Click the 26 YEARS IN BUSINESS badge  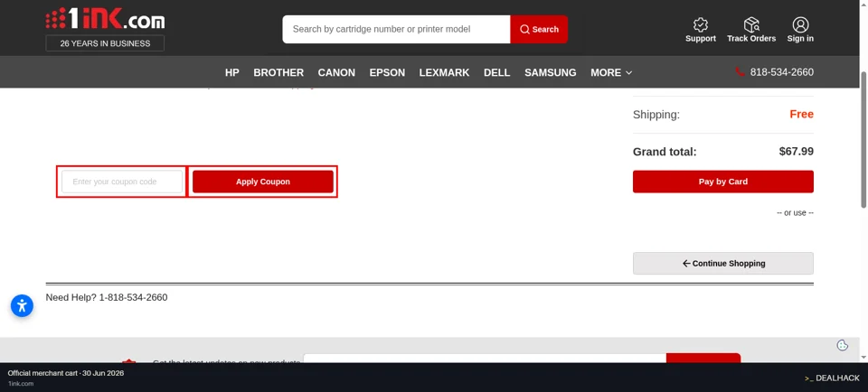click(105, 43)
